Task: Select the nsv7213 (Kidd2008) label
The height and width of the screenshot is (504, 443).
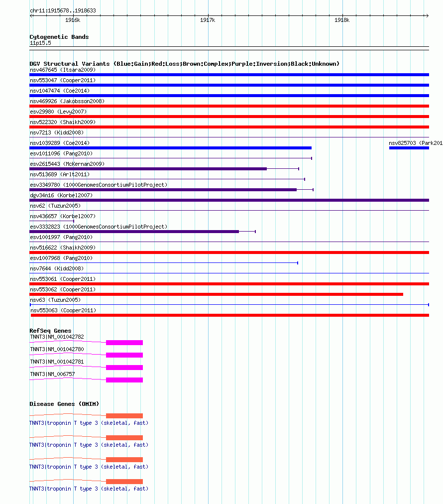Action: tap(57, 132)
